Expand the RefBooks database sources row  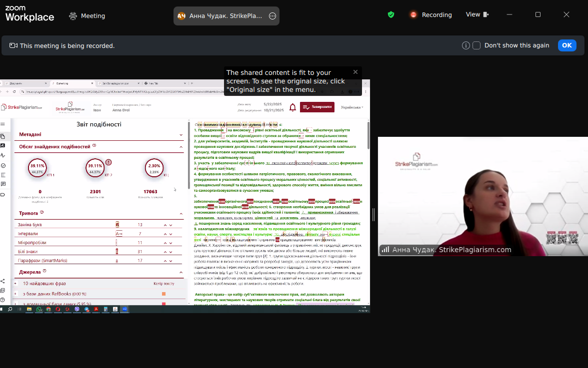coord(15,294)
